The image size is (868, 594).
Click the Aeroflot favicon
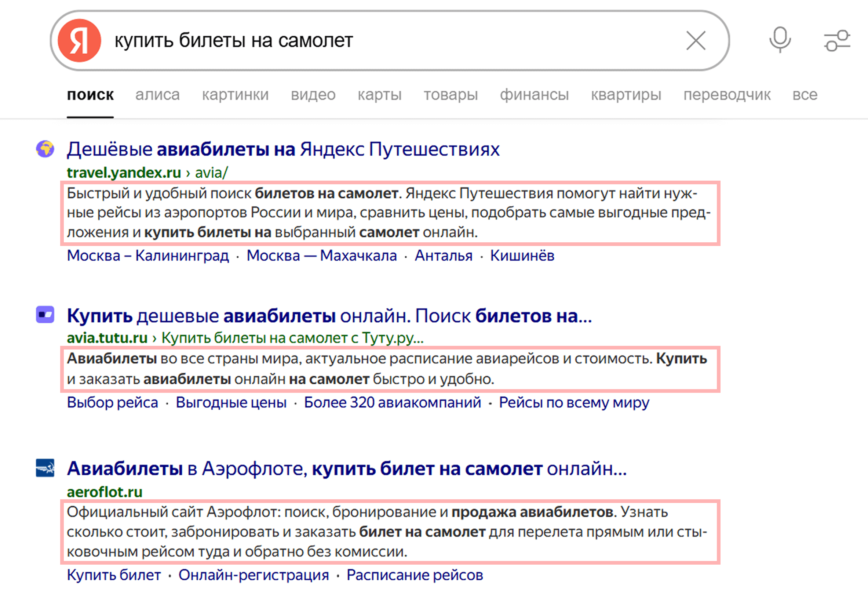coord(45,468)
